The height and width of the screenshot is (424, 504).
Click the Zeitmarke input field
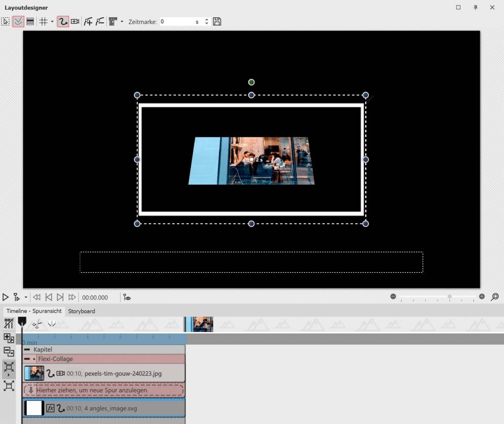(176, 22)
